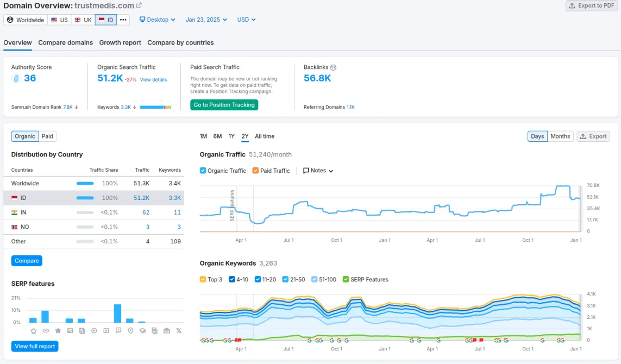Uncheck the Paid Traffic checkbox
The image size is (621, 364).
[x=255, y=171]
